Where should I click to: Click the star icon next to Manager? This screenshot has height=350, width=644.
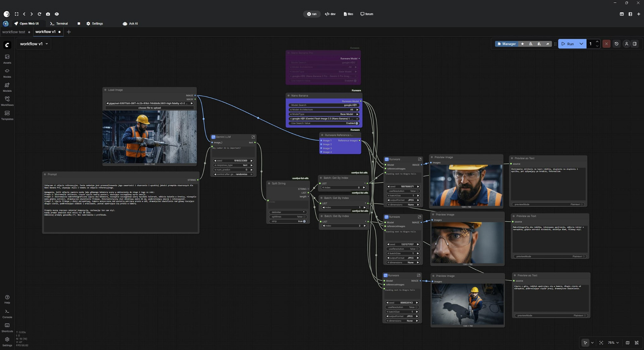(522, 44)
